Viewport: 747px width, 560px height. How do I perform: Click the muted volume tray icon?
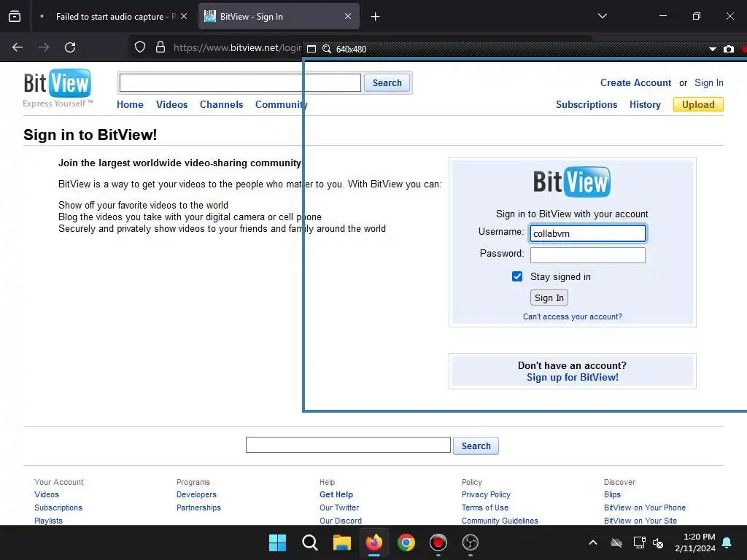coord(658,542)
